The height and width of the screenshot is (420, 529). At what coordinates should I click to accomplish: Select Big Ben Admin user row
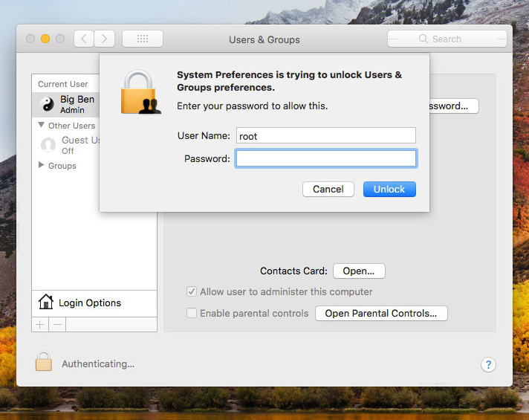[x=66, y=104]
